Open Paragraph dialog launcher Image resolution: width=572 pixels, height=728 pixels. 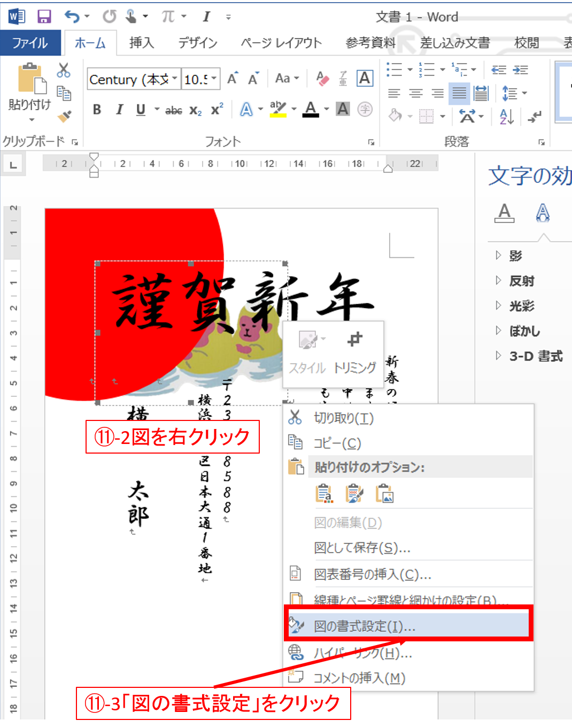(541, 142)
